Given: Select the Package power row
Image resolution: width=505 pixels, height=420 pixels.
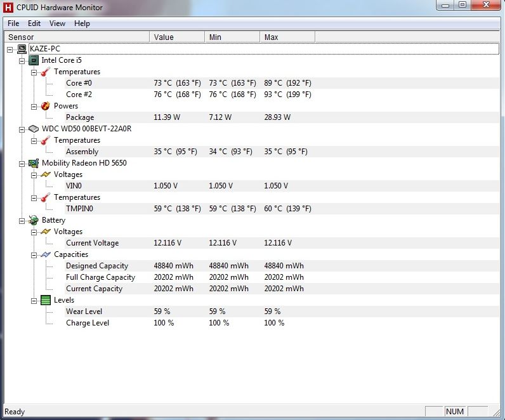Looking at the screenshot, I should pyautogui.click(x=282, y=117).
